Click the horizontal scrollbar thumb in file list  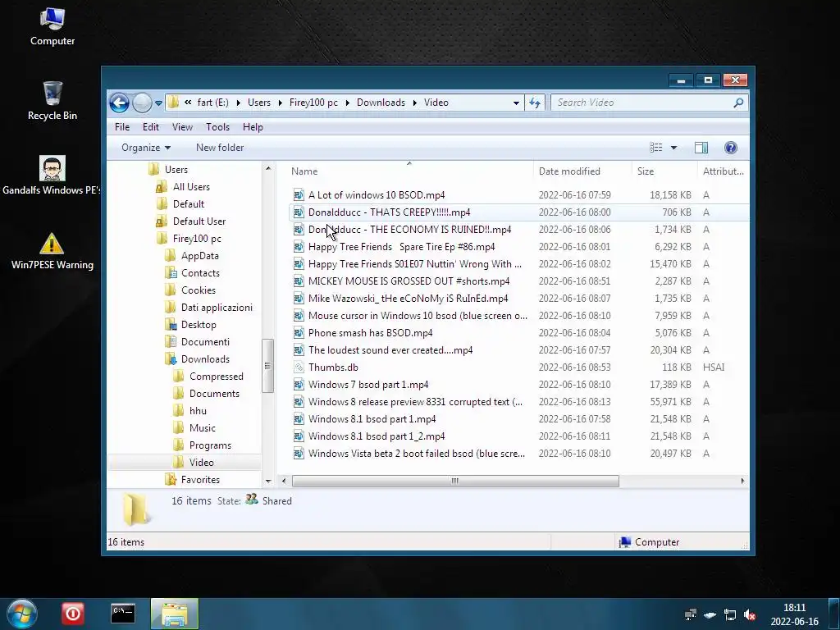[x=455, y=481]
